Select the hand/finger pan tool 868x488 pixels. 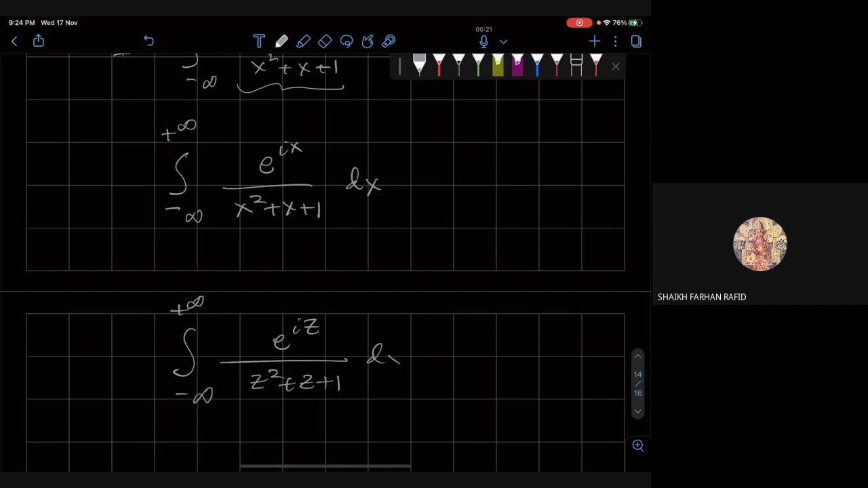pyautogui.click(x=368, y=41)
